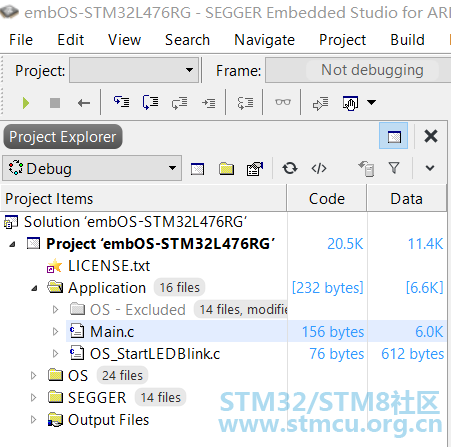The image size is (451, 447).
Task: Select the Main.c file
Action: (x=112, y=332)
